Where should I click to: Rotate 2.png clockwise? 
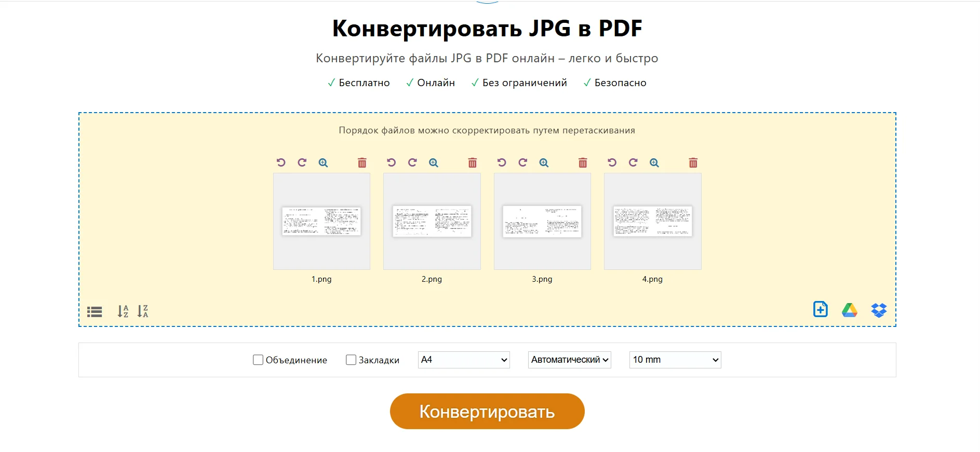pos(412,162)
